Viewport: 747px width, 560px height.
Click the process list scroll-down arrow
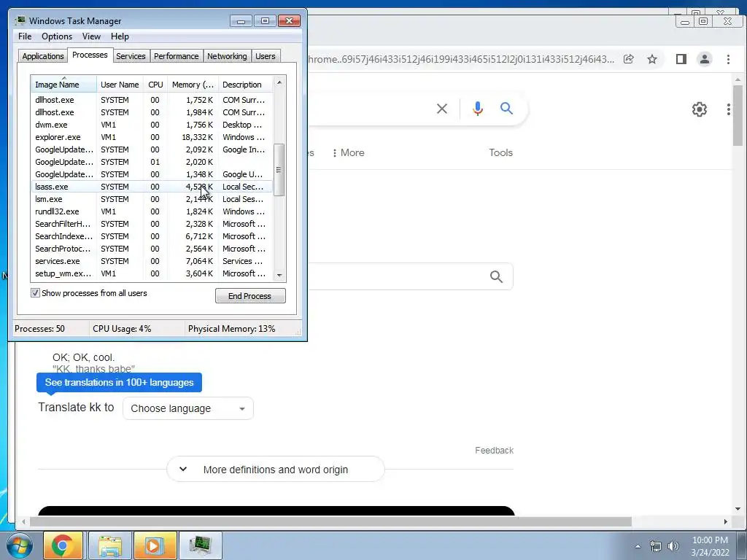(279, 275)
